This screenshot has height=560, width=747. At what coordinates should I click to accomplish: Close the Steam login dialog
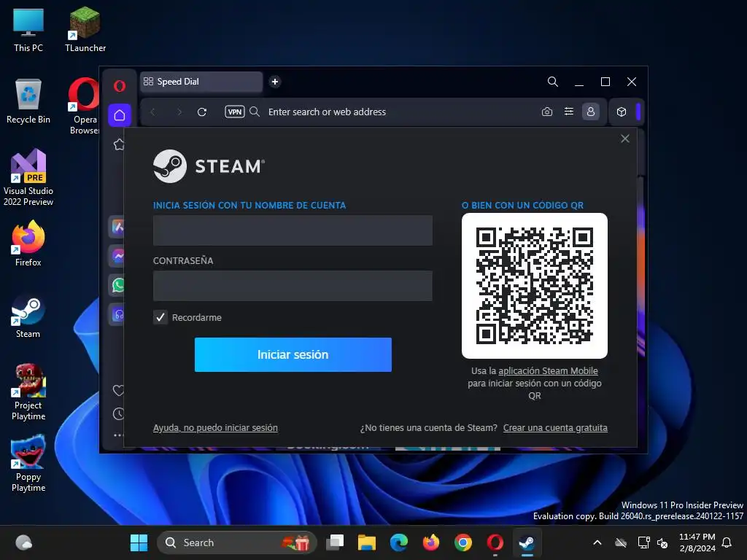[625, 139]
